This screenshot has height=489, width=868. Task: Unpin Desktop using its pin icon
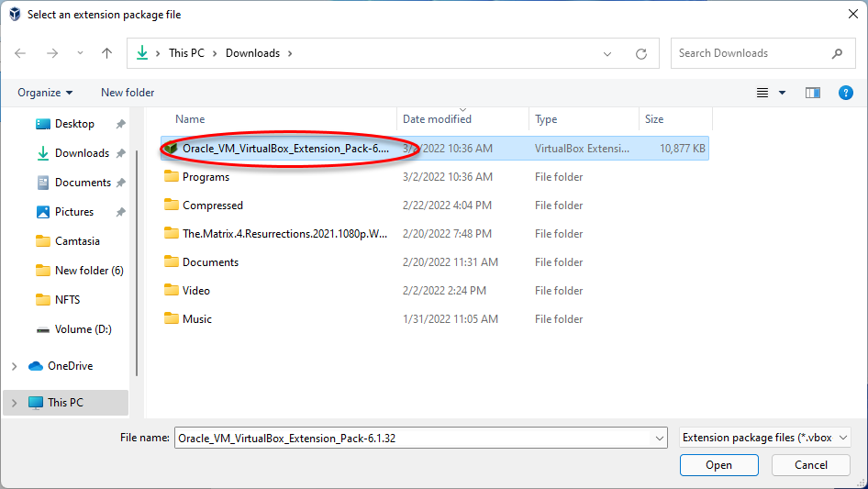tap(120, 124)
